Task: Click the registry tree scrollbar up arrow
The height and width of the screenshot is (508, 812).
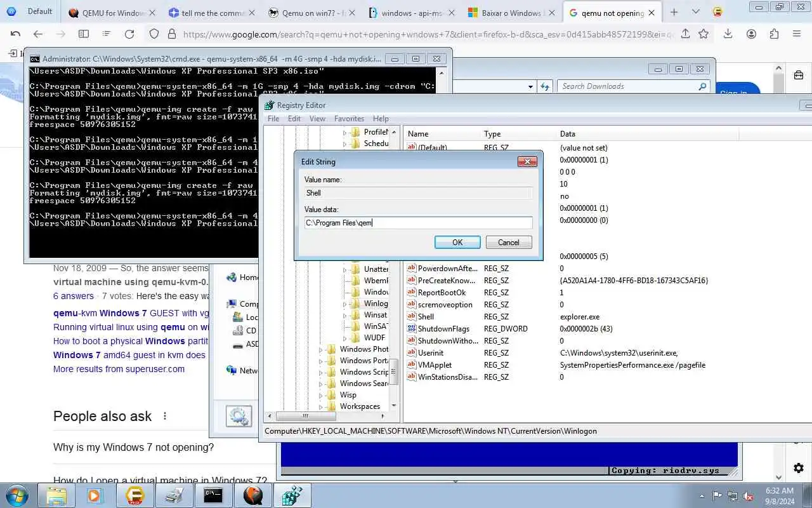Action: pyautogui.click(x=394, y=132)
